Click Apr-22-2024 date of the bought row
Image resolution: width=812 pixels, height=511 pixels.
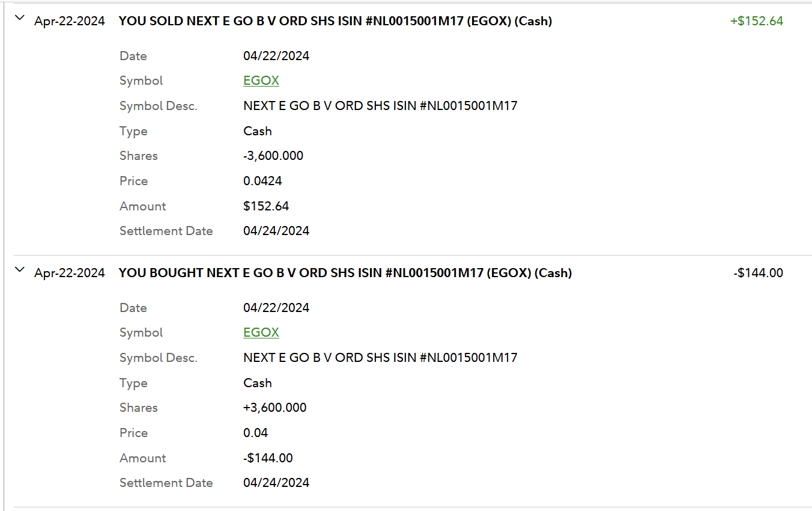[x=70, y=273]
